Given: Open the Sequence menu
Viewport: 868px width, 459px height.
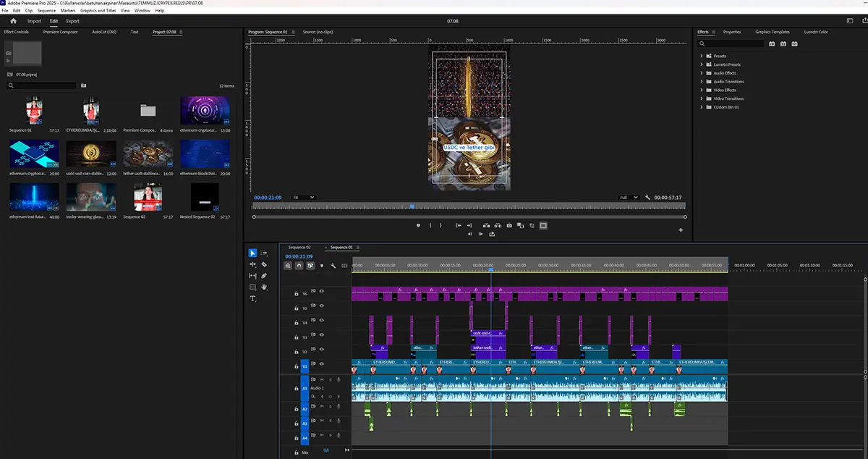Looking at the screenshot, I should click(x=46, y=11).
